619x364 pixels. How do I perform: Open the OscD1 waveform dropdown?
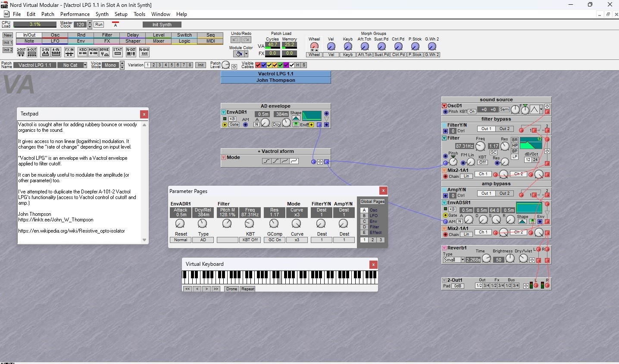pos(541,109)
